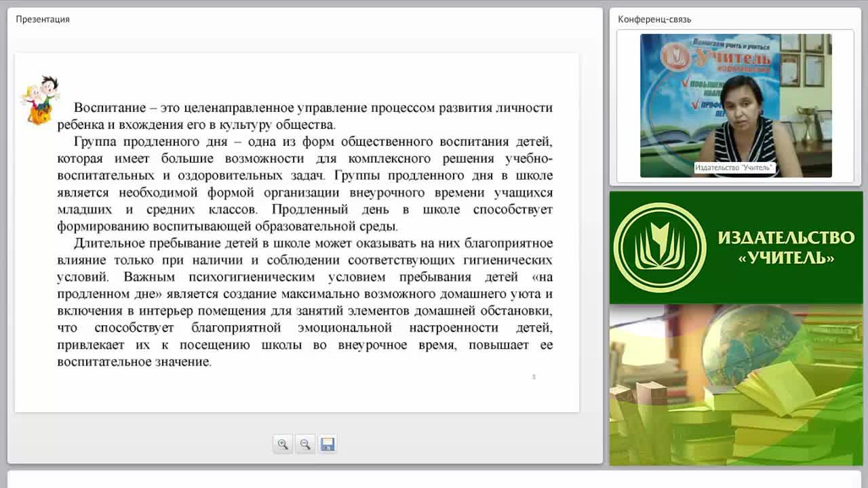868x488 pixels.
Task: Click the phrase «формированию воспитывающей образовательной среды»
Action: [227, 226]
